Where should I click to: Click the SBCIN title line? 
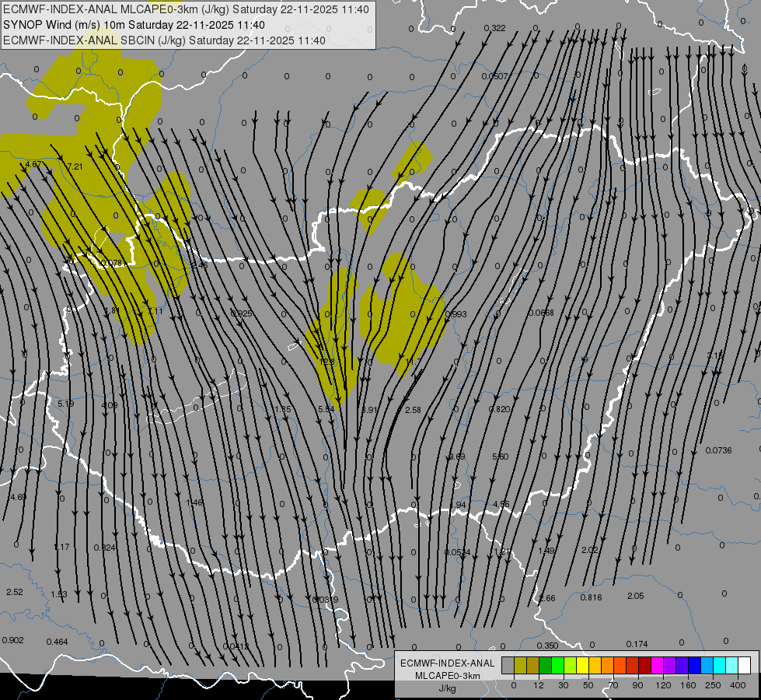[164, 40]
